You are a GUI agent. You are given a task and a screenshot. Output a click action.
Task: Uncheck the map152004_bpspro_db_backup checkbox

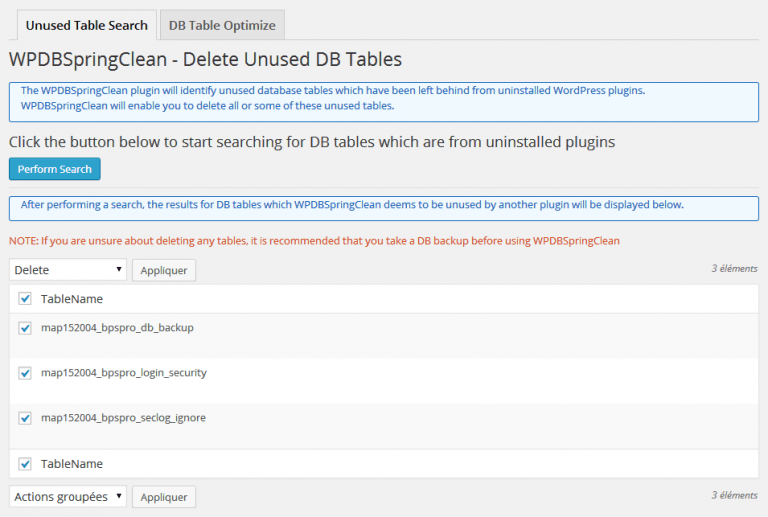pos(25,328)
